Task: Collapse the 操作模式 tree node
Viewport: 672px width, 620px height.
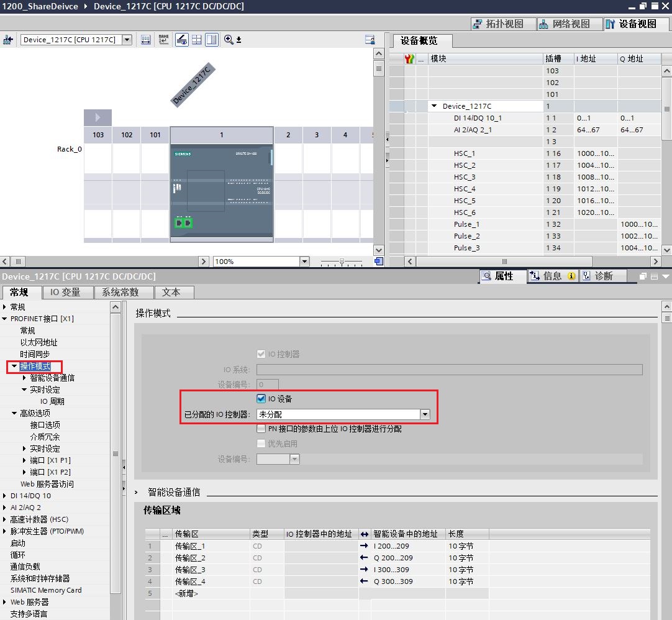Action: (x=14, y=366)
